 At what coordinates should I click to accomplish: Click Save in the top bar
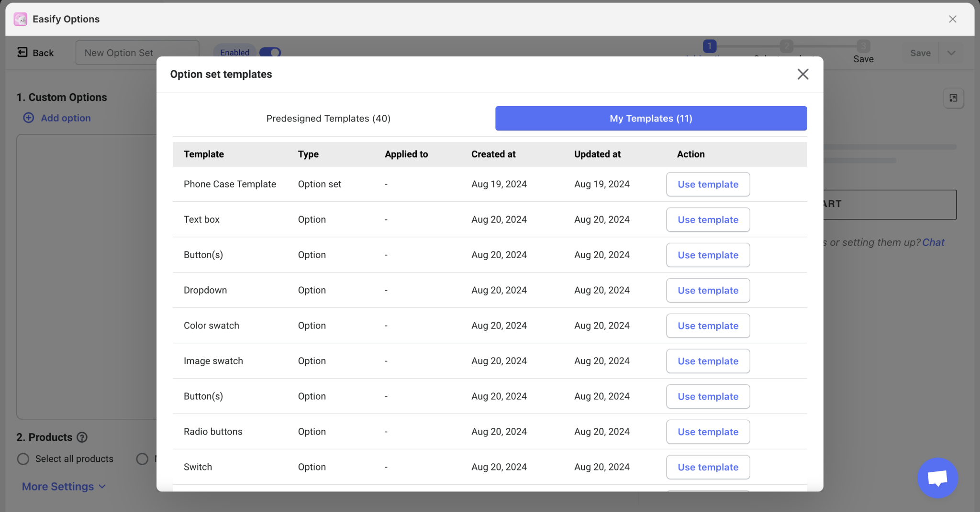pos(919,53)
